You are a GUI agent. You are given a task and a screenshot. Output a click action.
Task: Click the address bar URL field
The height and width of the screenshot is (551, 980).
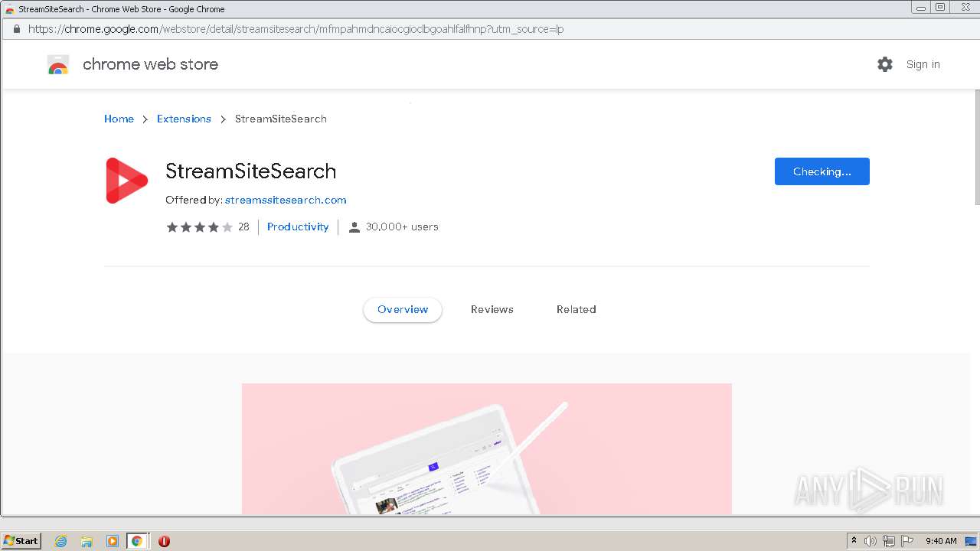coord(490,29)
